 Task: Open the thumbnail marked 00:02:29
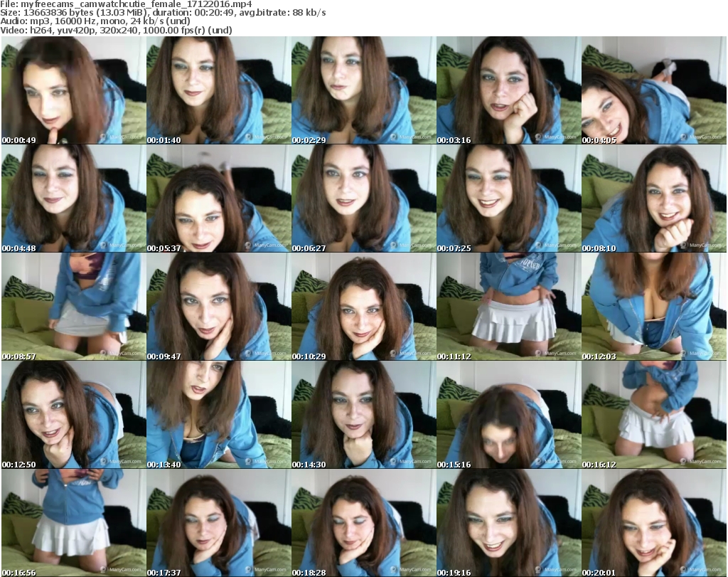coord(363,90)
